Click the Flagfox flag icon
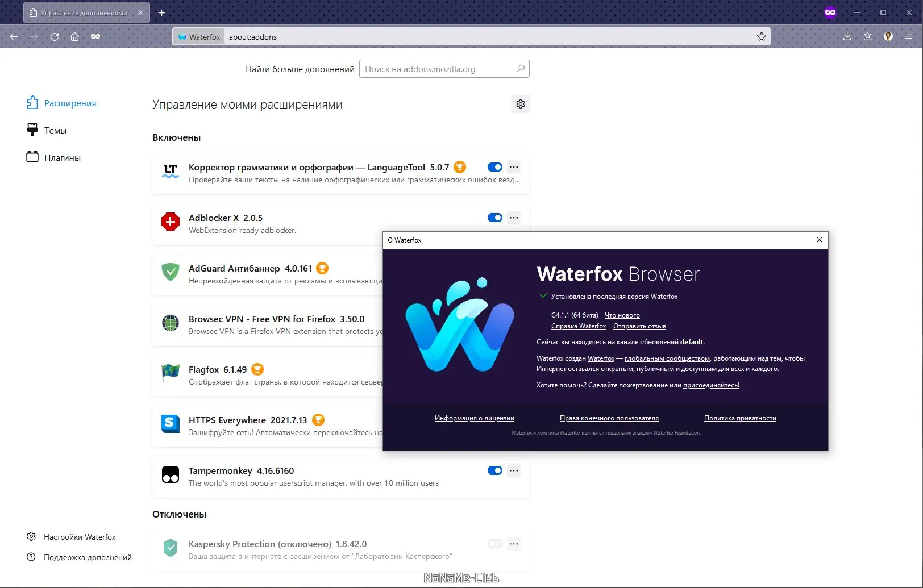Screen dimensions: 923x588 click(x=171, y=373)
